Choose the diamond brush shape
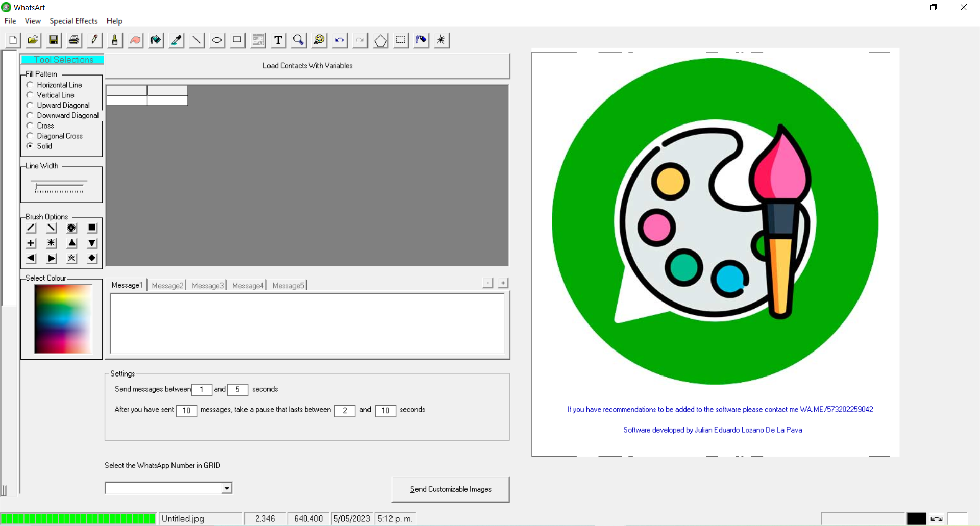 [x=92, y=259]
